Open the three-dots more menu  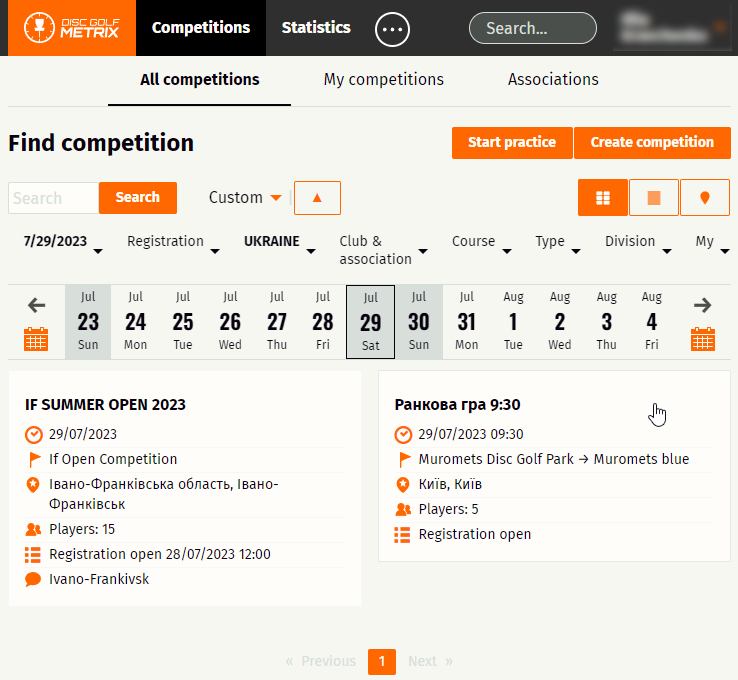tap(392, 29)
